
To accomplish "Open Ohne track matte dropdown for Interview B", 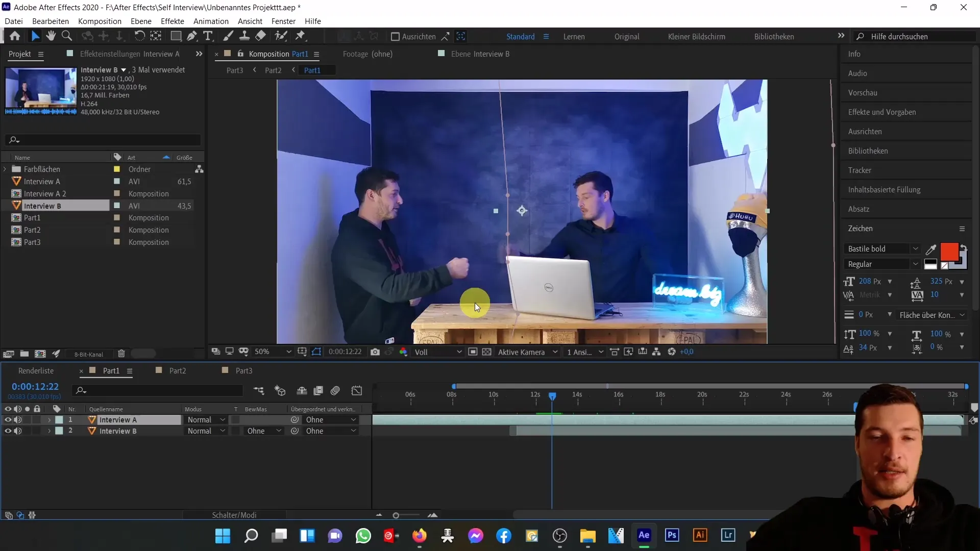I will (263, 431).
